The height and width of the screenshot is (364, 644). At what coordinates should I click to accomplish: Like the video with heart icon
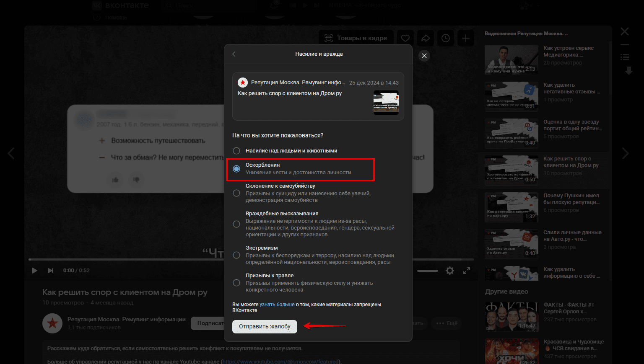[x=405, y=38]
